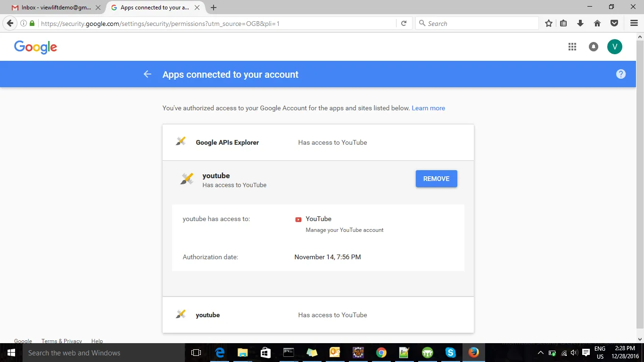Show your bookmarks list
The width and height of the screenshot is (644, 362).
563,23
